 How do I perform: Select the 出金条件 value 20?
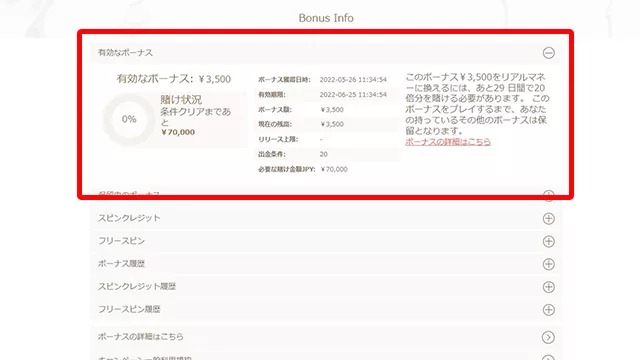coord(324,154)
